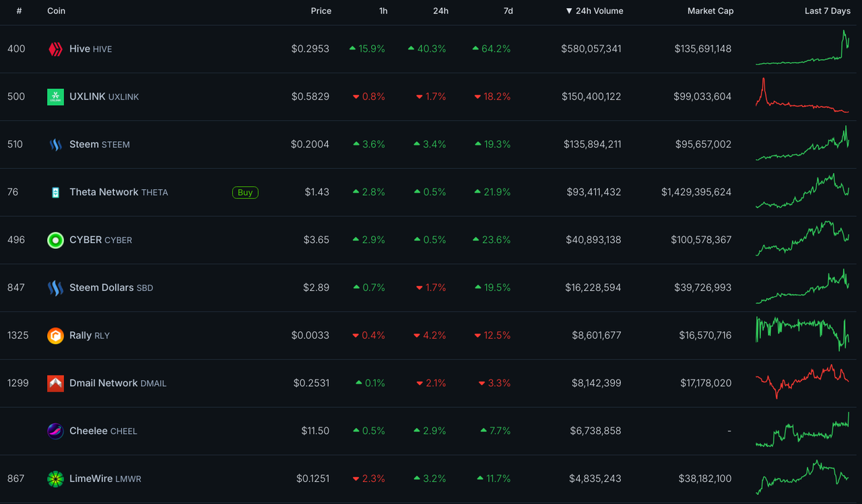Sort table by Price column header

pyautogui.click(x=321, y=11)
